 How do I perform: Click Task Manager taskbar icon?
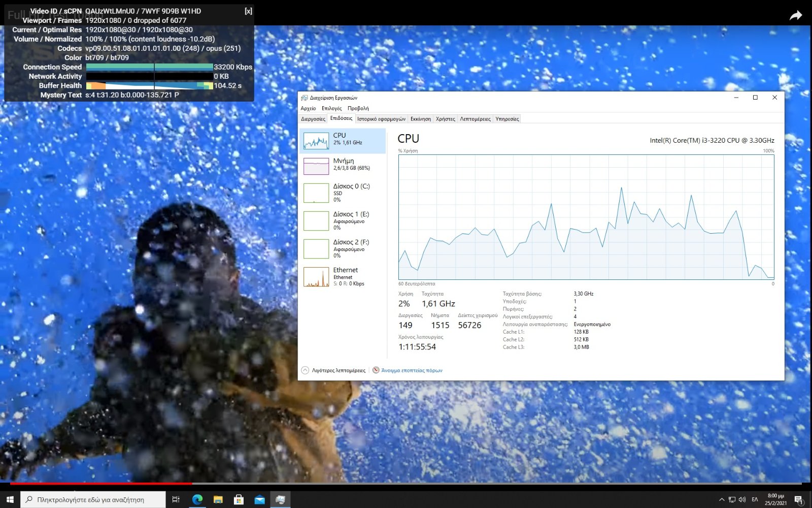[x=280, y=499]
